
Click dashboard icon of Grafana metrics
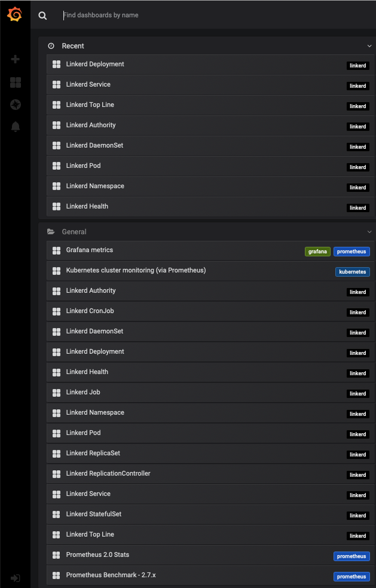(x=56, y=250)
